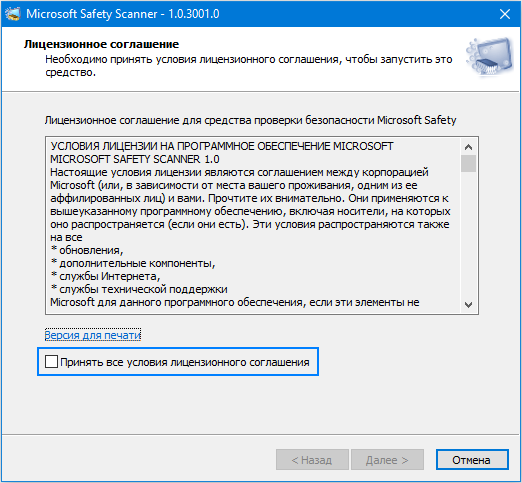Click the 'Лицензионное соглашение' heading

[x=101, y=44]
